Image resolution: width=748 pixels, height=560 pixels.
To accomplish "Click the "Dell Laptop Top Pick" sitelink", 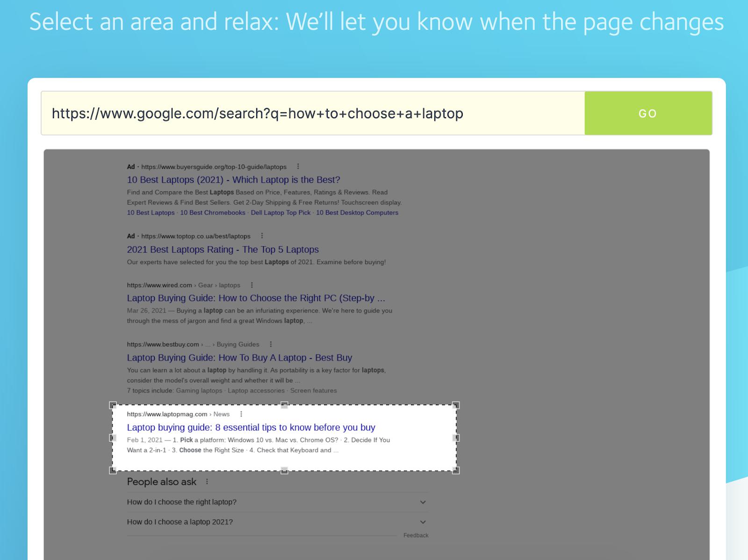I will (280, 213).
